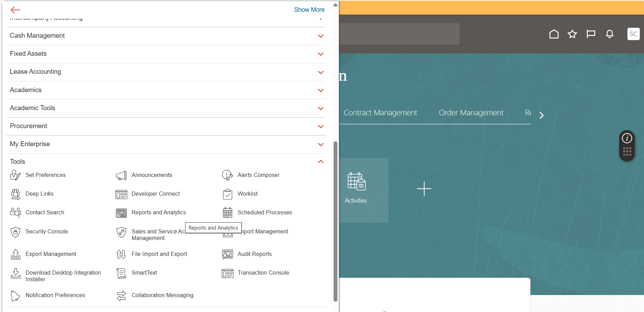
Task: Open the Deep Links icon
Action: click(x=16, y=194)
